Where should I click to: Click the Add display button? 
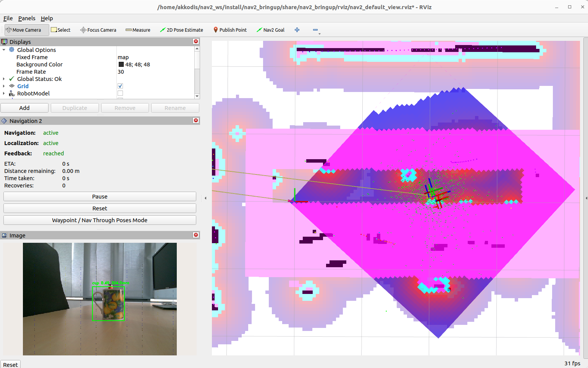click(24, 108)
